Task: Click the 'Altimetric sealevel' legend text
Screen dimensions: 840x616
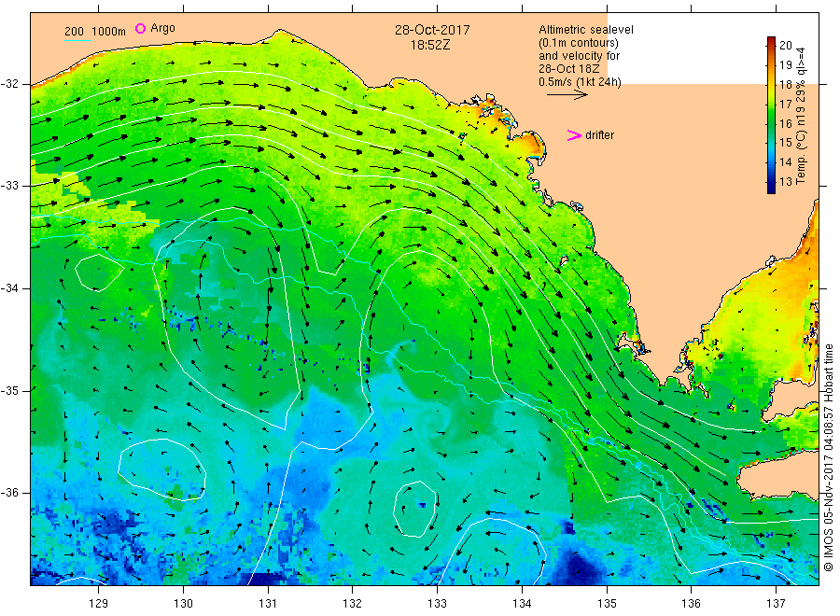Action: coord(586,30)
